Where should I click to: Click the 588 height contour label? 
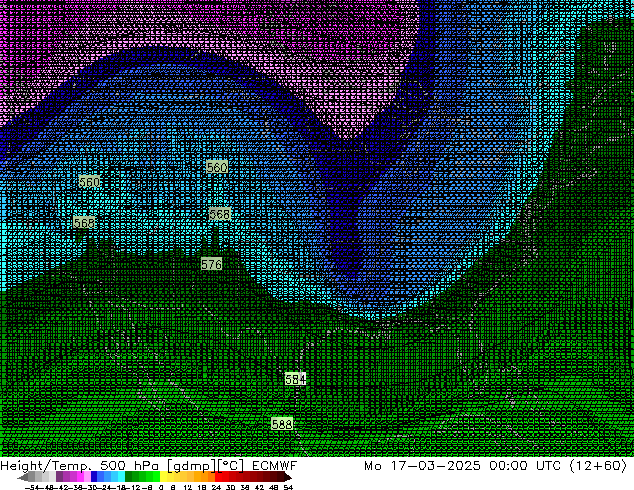(282, 424)
